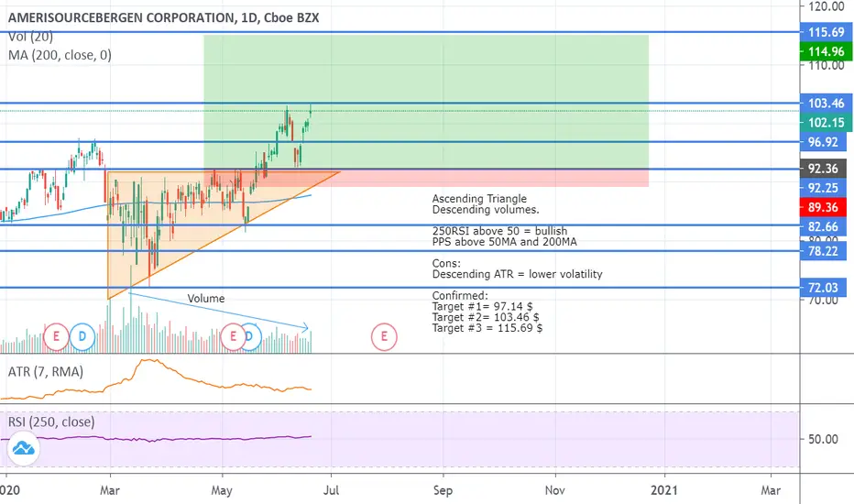
Task: Click 'Target #1= 97.14 $' text
Action: [482, 307]
